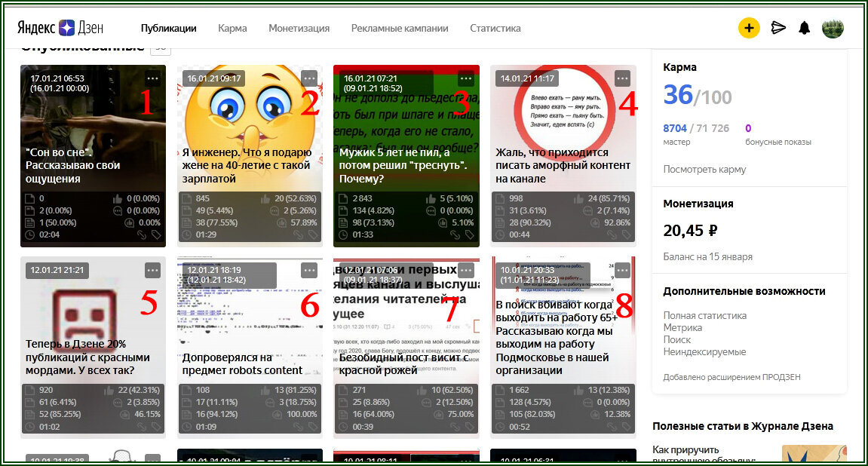Image resolution: width=868 pixels, height=466 pixels.
Task: Open three-dot menu on "В поиск вбивают" card
Action: [622, 270]
